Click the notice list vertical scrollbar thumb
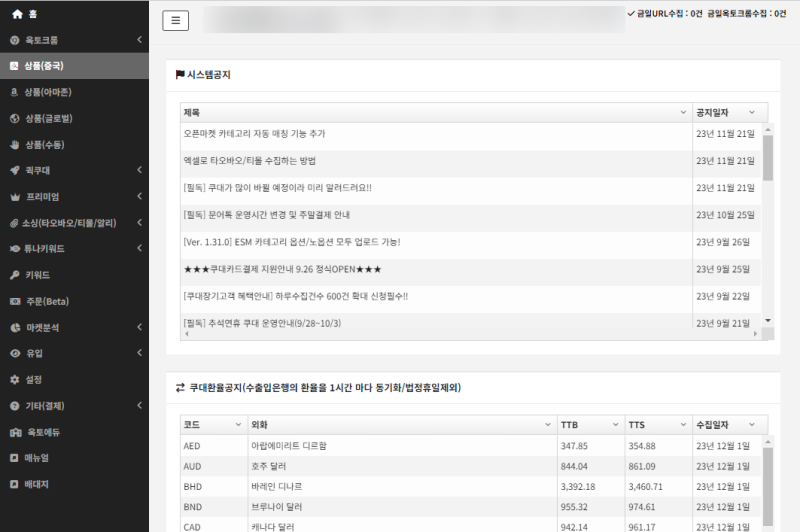The image size is (800, 532). (x=768, y=158)
